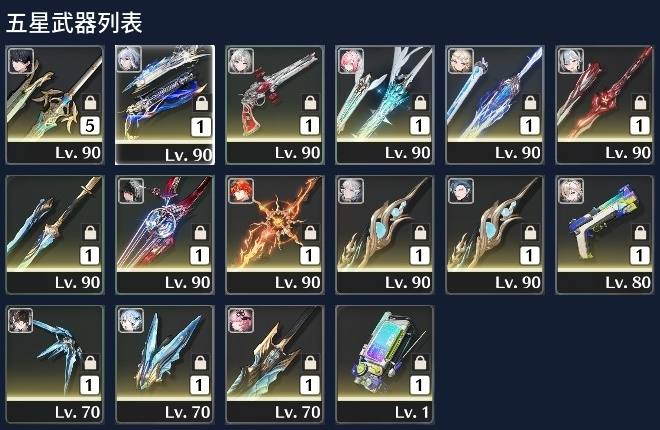This screenshot has height=430, width=660.
Task: Select the unequipped blue and gold sword card
Action: (x=54, y=235)
